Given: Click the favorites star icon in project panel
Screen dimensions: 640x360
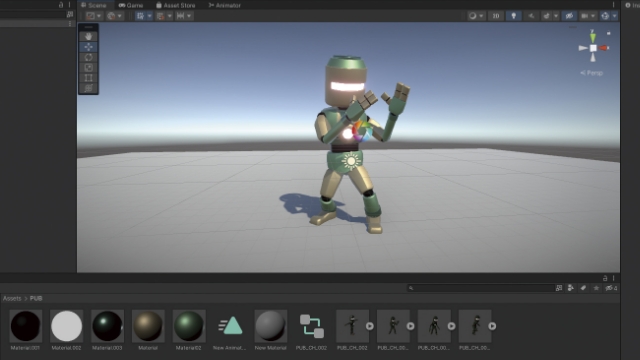Looking at the screenshot, I should click(x=596, y=288).
